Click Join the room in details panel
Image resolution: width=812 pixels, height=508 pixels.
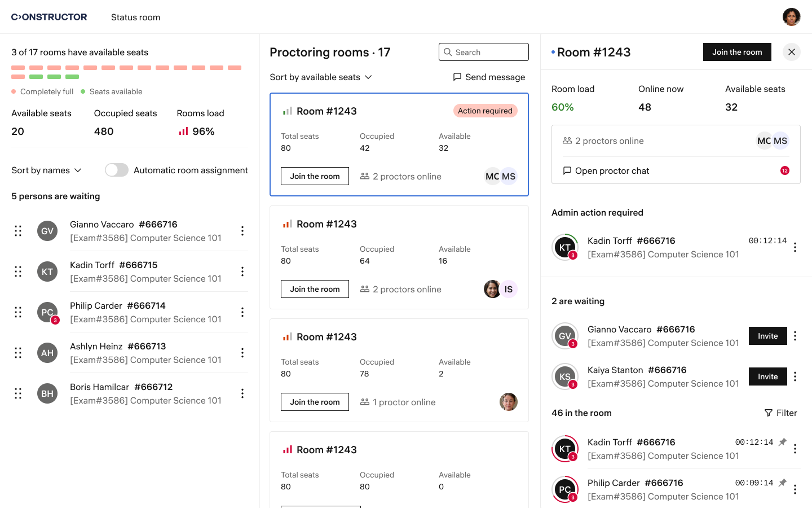[736, 52]
